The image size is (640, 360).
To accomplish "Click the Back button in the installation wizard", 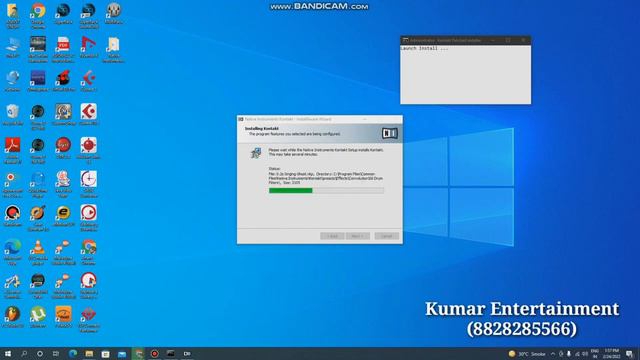I will 332,236.
